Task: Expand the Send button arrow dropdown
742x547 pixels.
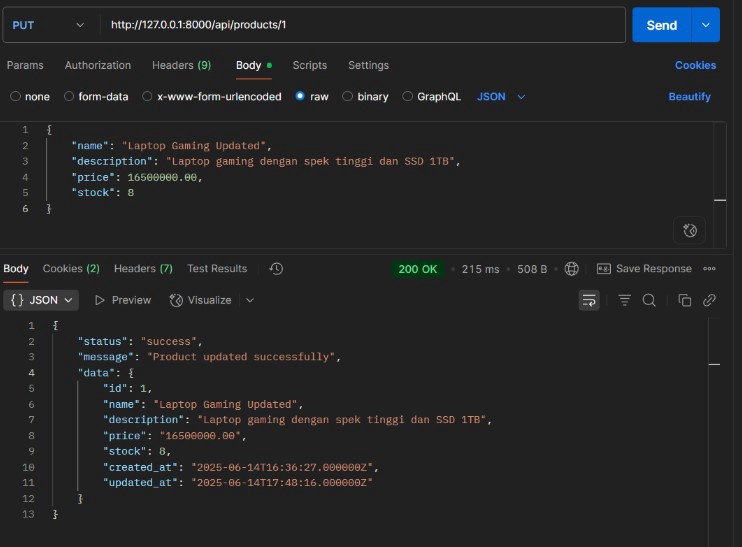Action: coord(706,25)
